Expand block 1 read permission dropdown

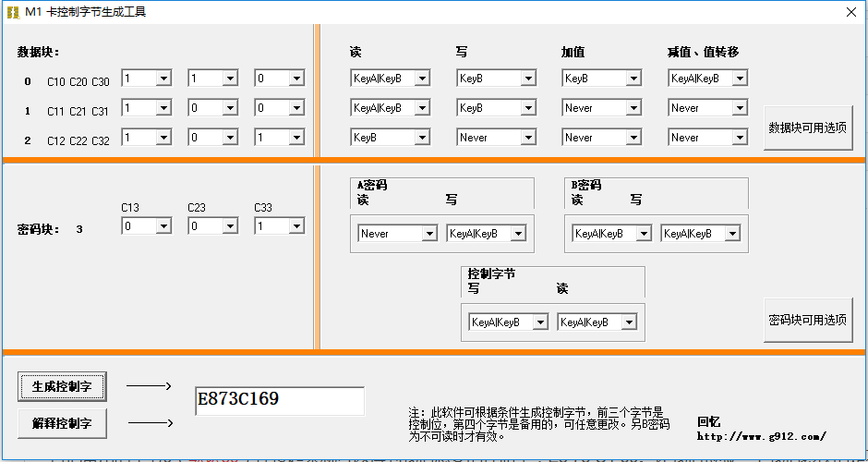coord(422,107)
